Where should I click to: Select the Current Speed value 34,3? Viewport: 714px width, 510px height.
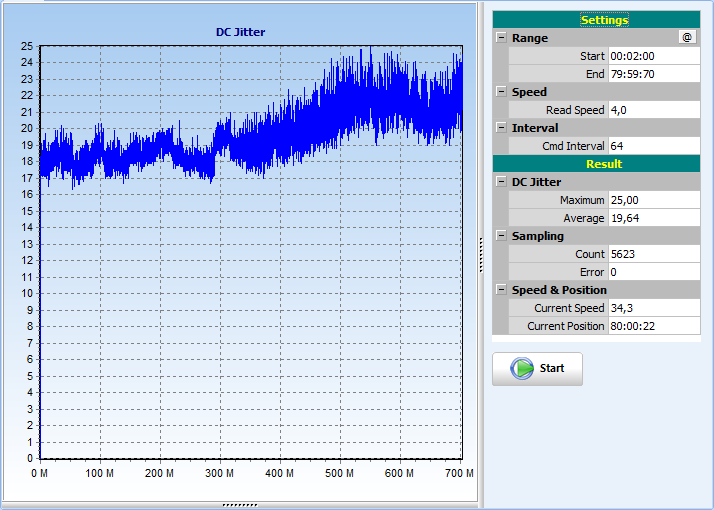[654, 308]
